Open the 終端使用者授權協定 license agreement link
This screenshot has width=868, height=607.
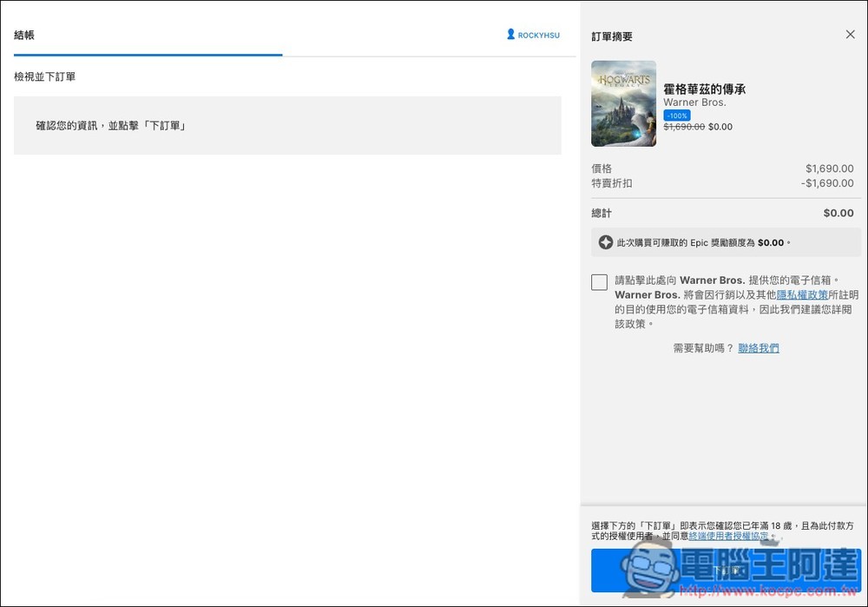(728, 537)
